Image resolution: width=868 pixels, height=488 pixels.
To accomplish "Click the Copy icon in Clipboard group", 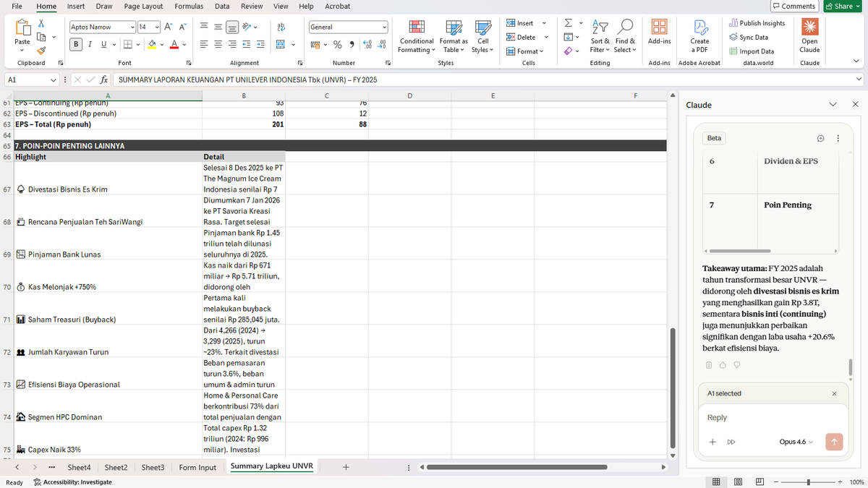I will (x=41, y=37).
